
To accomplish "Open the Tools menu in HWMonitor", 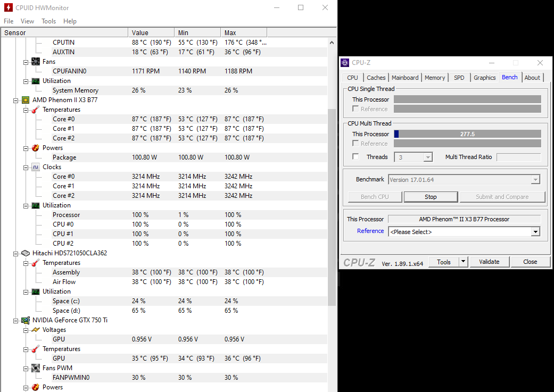I will [49, 21].
